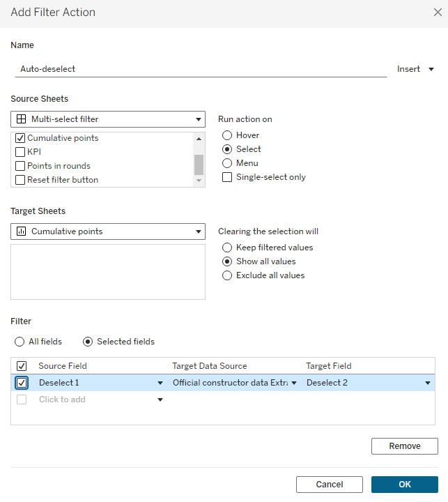Close the Add Filter Action dialog

(x=437, y=12)
